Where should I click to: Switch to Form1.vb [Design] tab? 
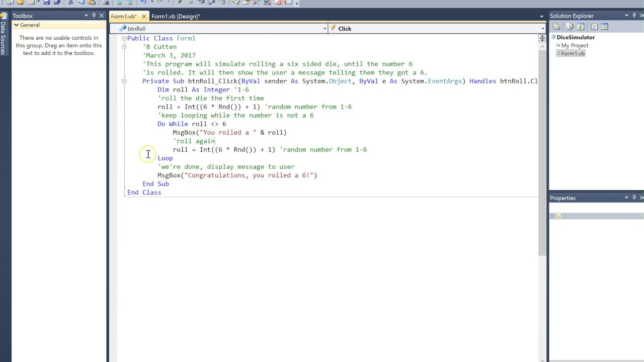coord(176,16)
